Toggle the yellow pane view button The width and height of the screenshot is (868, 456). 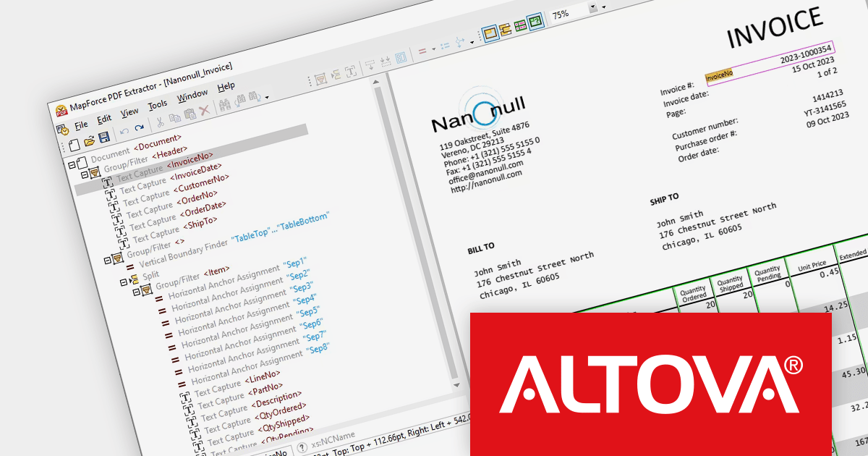(x=490, y=33)
